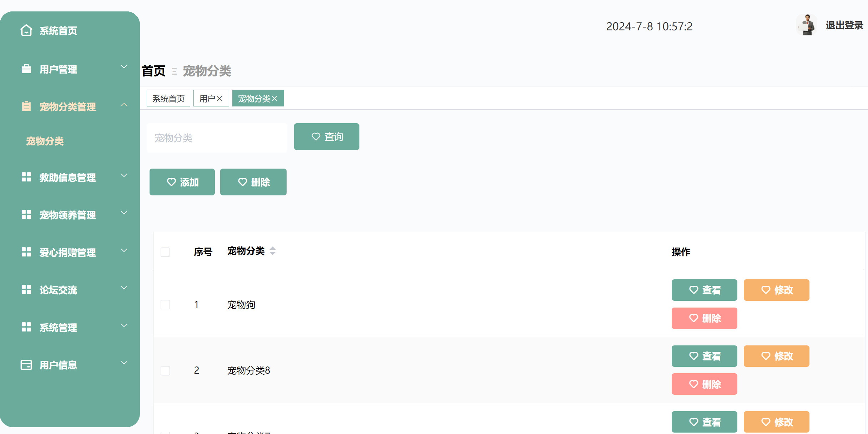Collapse the 宠物分类管理 section
This screenshot has width=868, height=434.
pyautogui.click(x=124, y=105)
